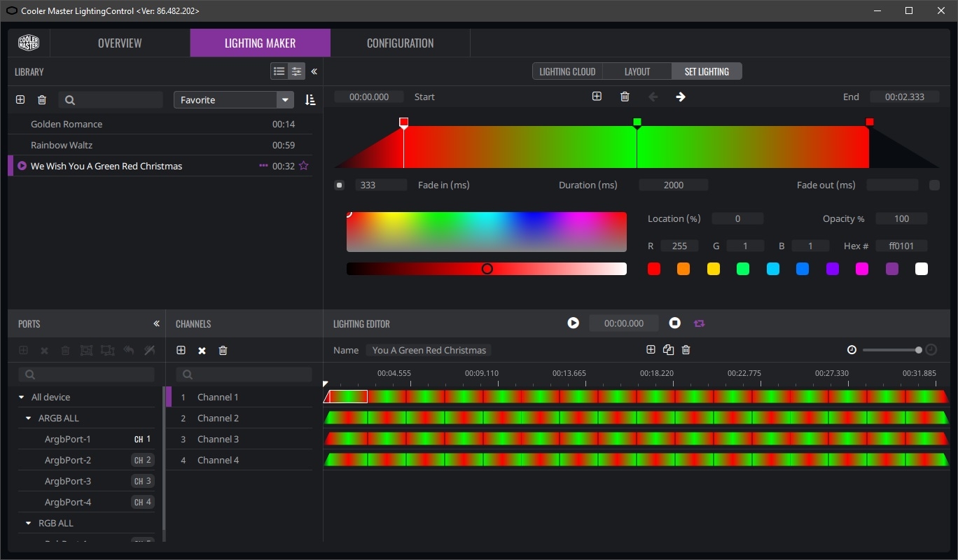This screenshot has width=958, height=560.
Task: Pick the magenta preset swatch
Action: [x=862, y=269]
